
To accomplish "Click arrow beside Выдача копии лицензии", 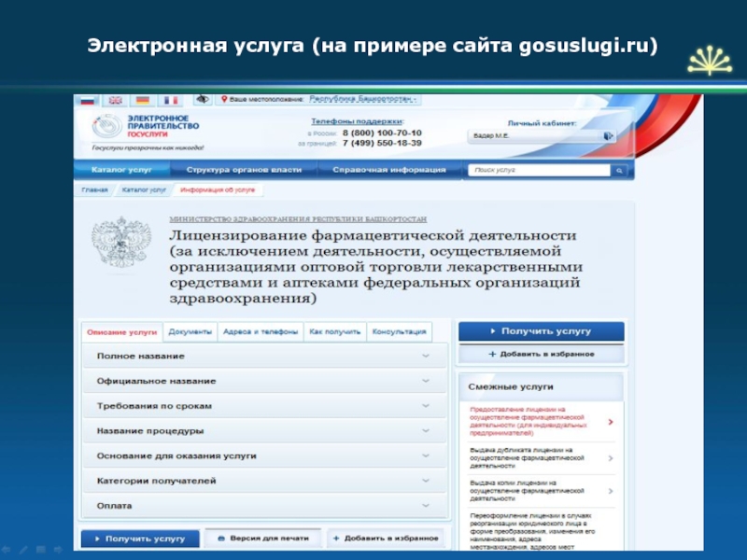I will click(x=611, y=491).
